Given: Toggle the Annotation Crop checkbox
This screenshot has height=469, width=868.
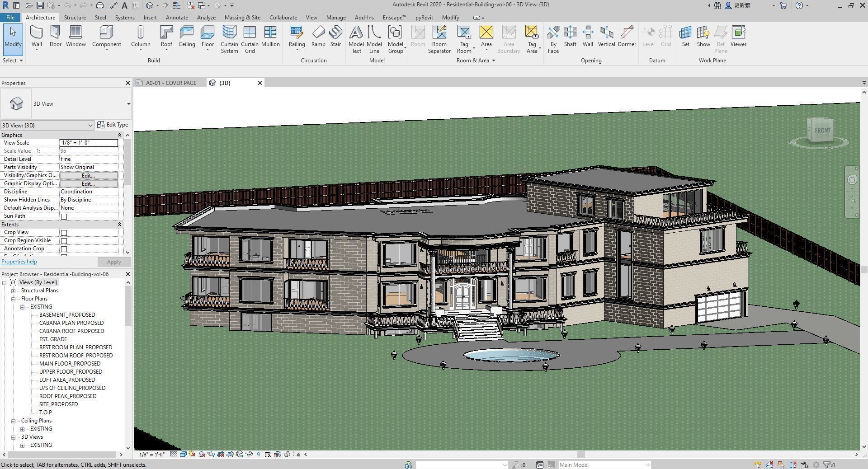Looking at the screenshot, I should pyautogui.click(x=64, y=249).
